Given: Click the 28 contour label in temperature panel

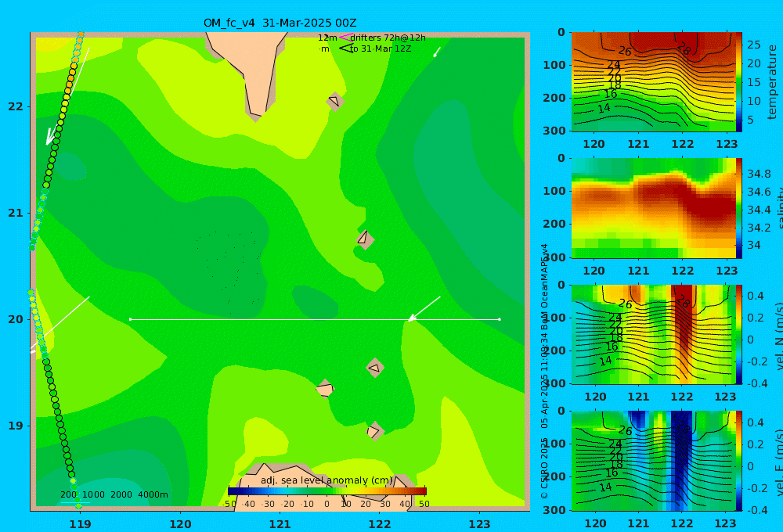Looking at the screenshot, I should coord(684,49).
